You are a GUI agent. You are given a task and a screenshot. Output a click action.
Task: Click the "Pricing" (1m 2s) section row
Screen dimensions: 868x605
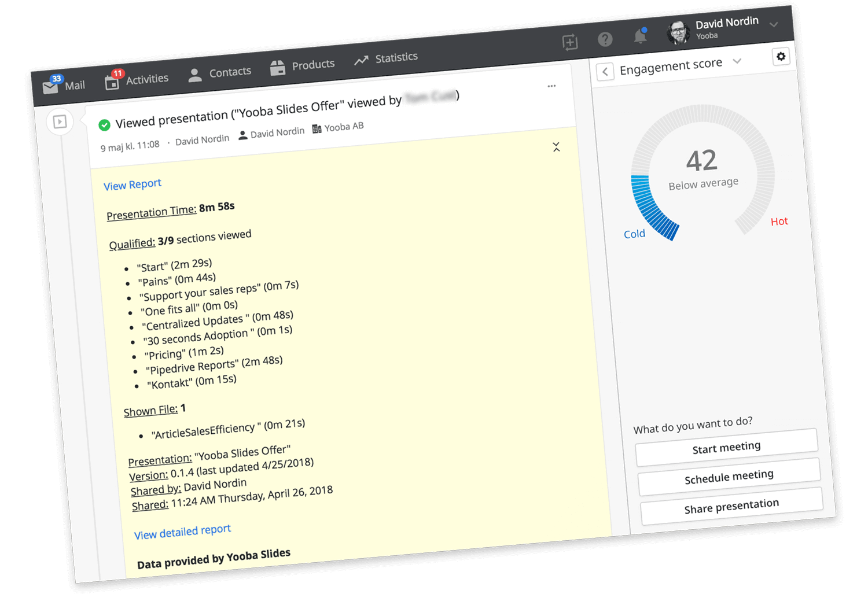(184, 353)
